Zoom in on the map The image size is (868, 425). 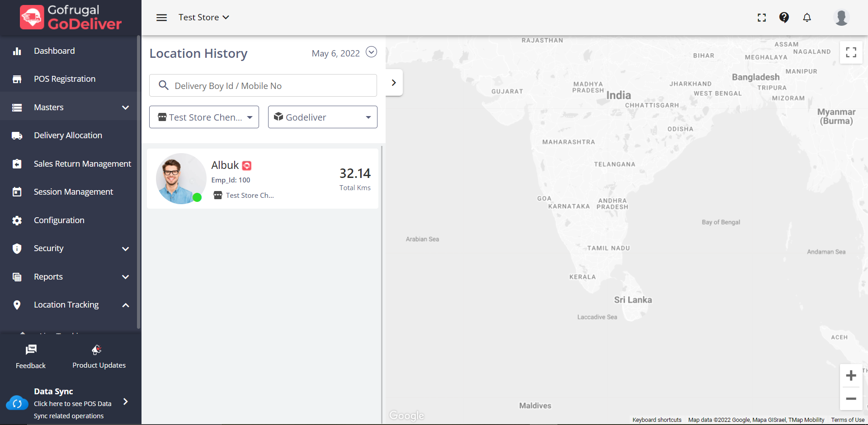[851, 375]
